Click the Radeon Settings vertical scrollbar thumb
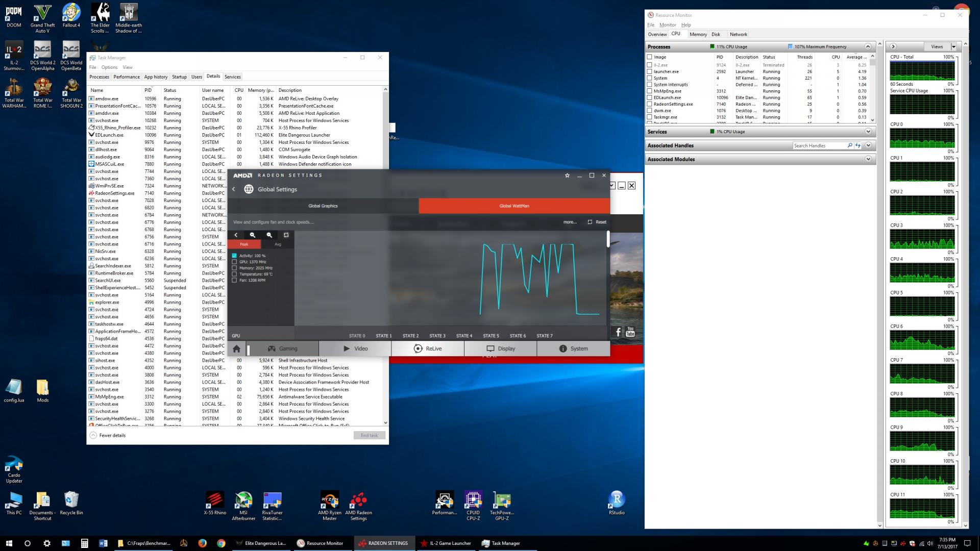 click(608, 239)
